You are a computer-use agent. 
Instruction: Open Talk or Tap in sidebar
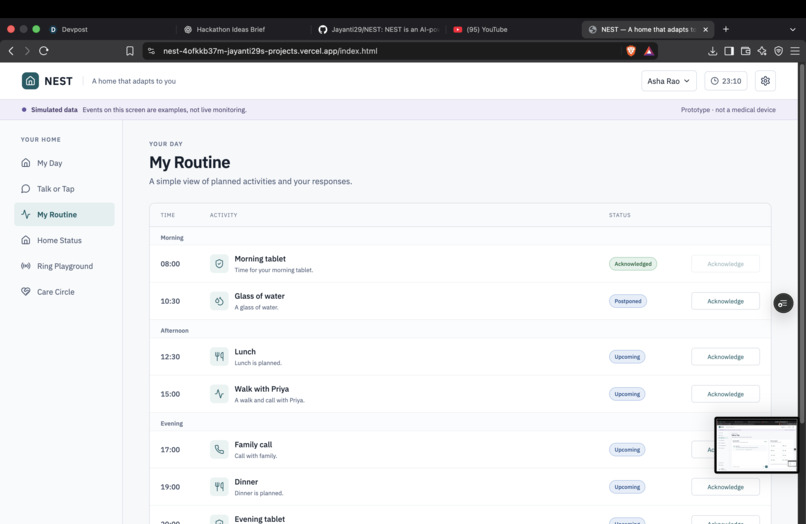point(64,189)
